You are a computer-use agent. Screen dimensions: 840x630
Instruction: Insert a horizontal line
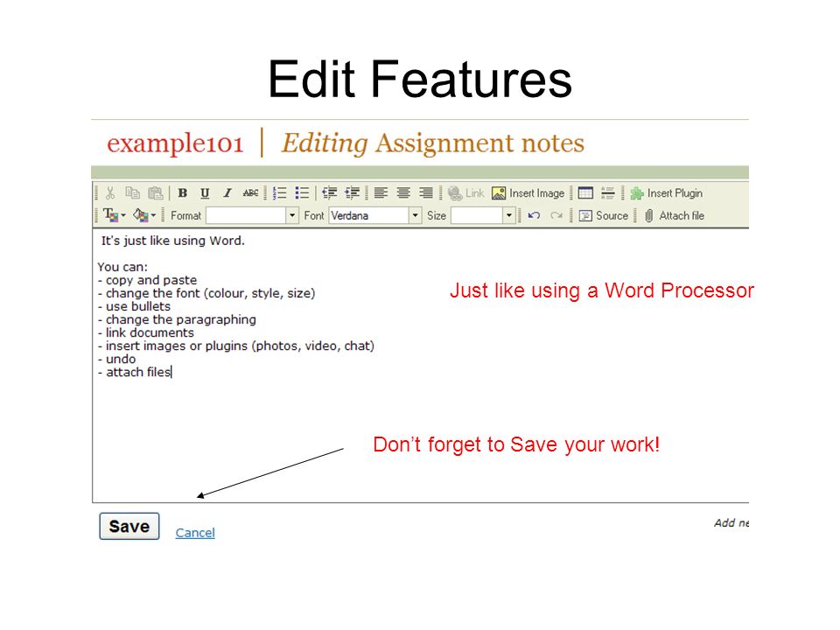coord(607,192)
